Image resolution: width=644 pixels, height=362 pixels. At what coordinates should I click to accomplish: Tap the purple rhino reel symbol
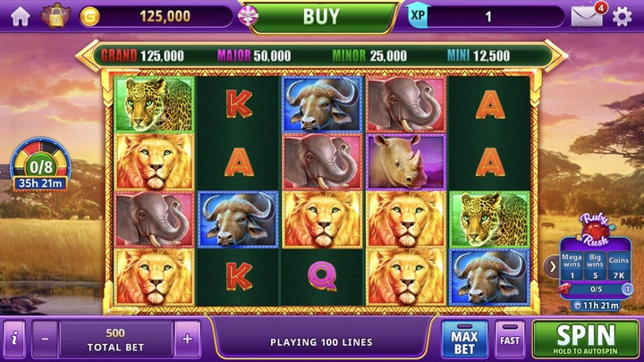(x=406, y=162)
